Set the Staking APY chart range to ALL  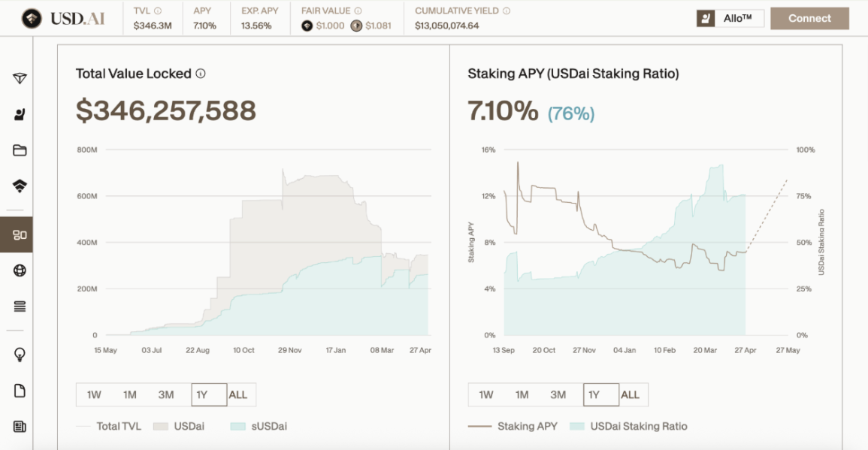[x=631, y=394]
